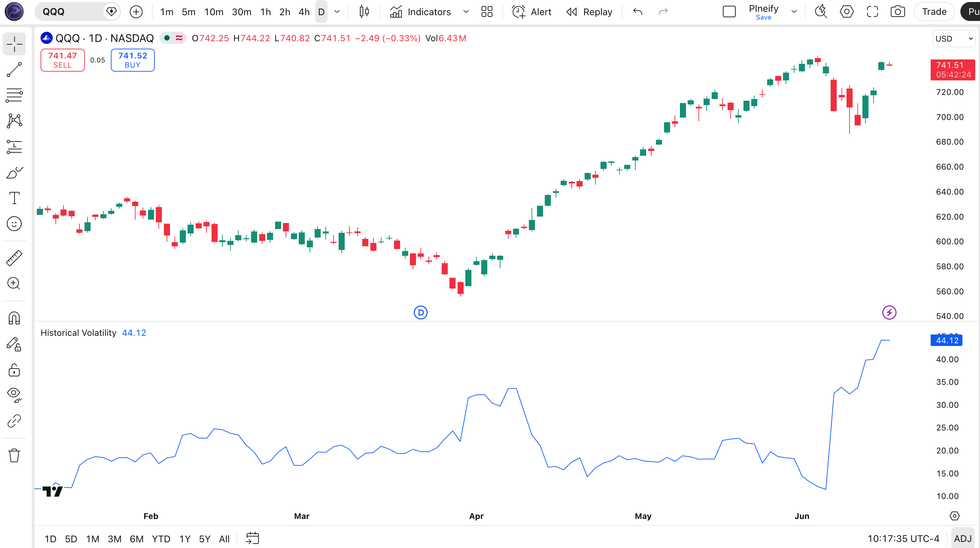
Task: Switch to 1m timeframe
Action: 167,12
